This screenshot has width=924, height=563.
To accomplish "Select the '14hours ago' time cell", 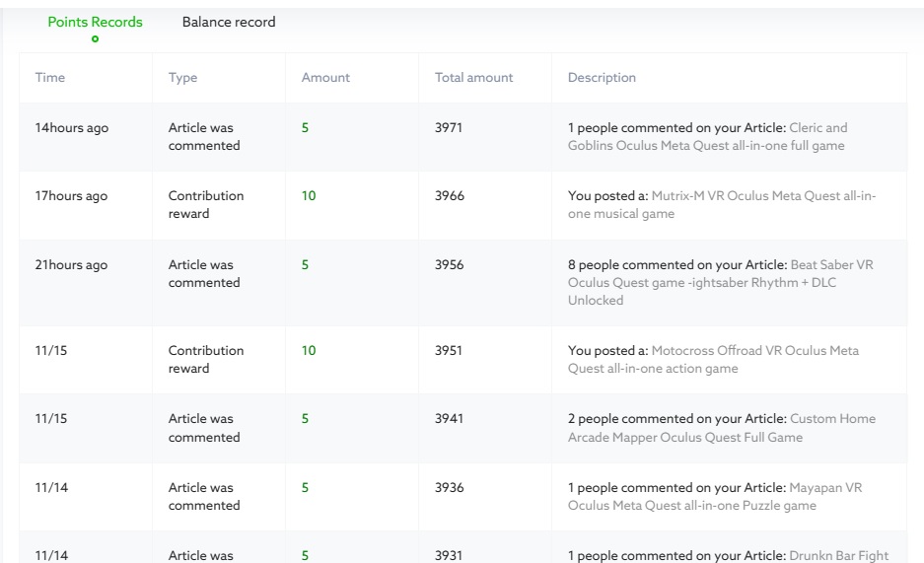I will click(x=71, y=128).
